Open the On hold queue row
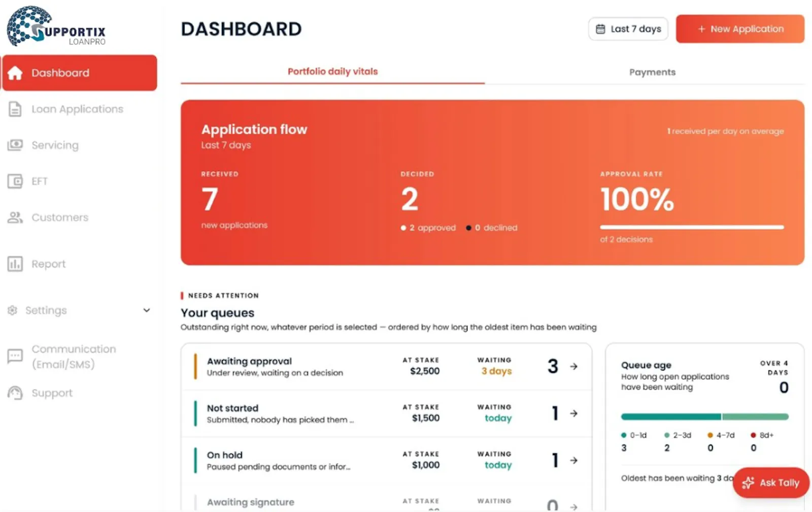The image size is (812, 512). coord(386,460)
